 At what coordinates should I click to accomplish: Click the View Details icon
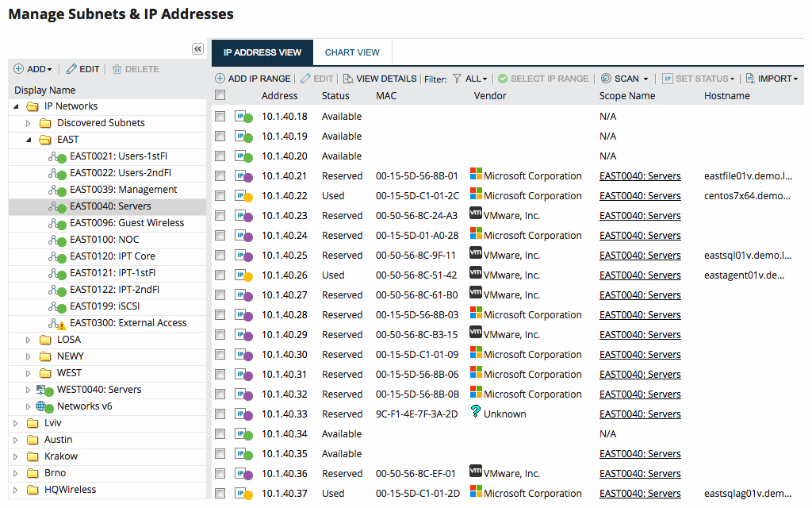(348, 79)
